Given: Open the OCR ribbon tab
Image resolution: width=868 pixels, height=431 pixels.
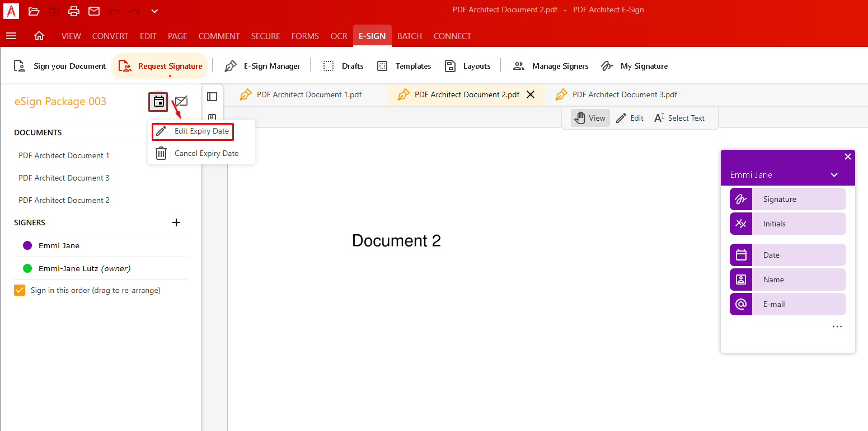Looking at the screenshot, I should click(x=339, y=36).
